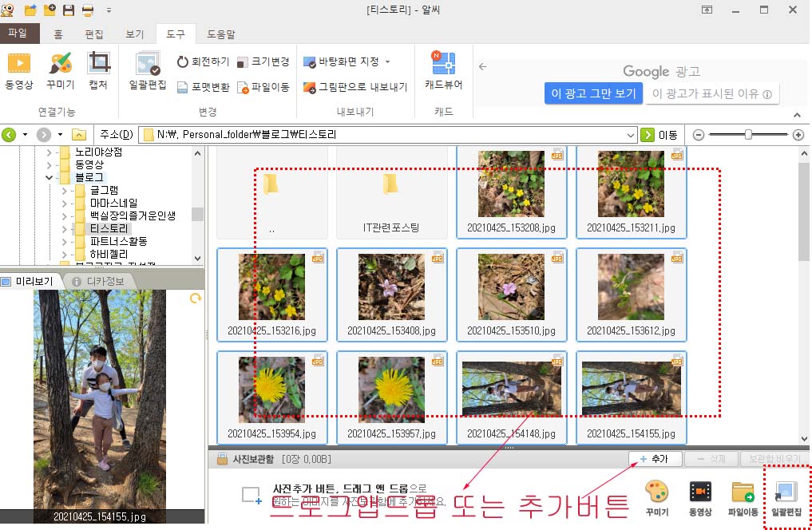This screenshot has width=812, height=530.
Task: Select the 미리보기 panel tab
Action: coord(29,281)
